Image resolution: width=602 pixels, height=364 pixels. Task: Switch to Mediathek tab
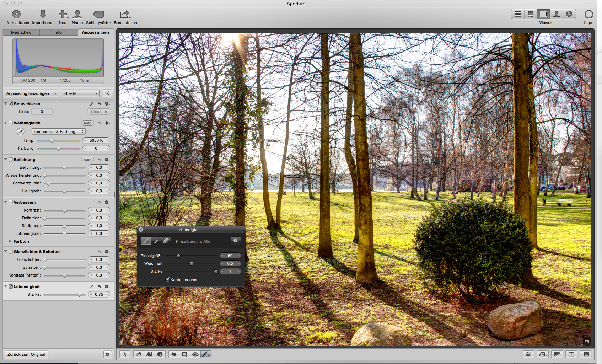point(21,32)
